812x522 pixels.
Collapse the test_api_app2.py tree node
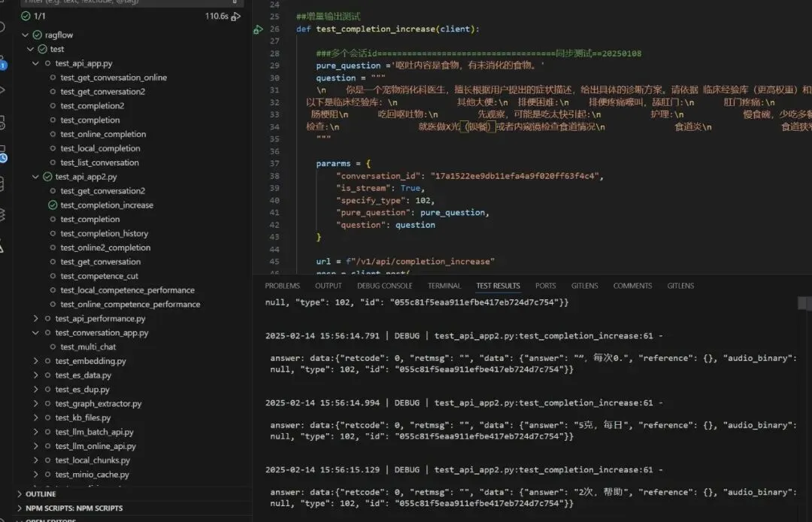click(x=35, y=177)
